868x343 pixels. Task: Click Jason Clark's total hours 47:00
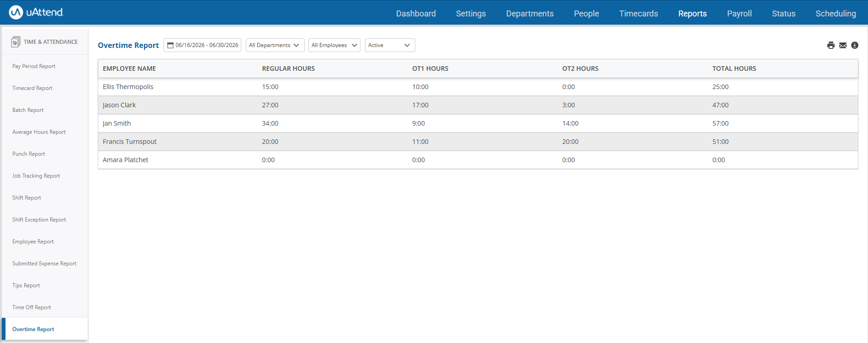click(x=720, y=105)
